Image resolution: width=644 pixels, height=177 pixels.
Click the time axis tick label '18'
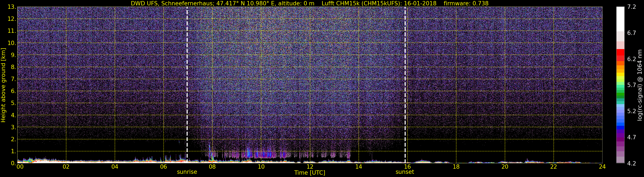(456, 167)
